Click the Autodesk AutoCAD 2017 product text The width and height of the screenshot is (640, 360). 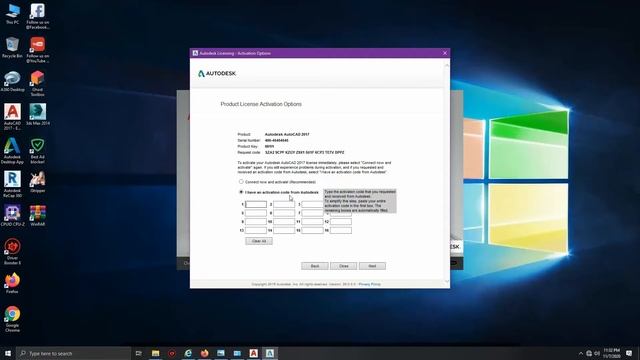tap(287, 134)
